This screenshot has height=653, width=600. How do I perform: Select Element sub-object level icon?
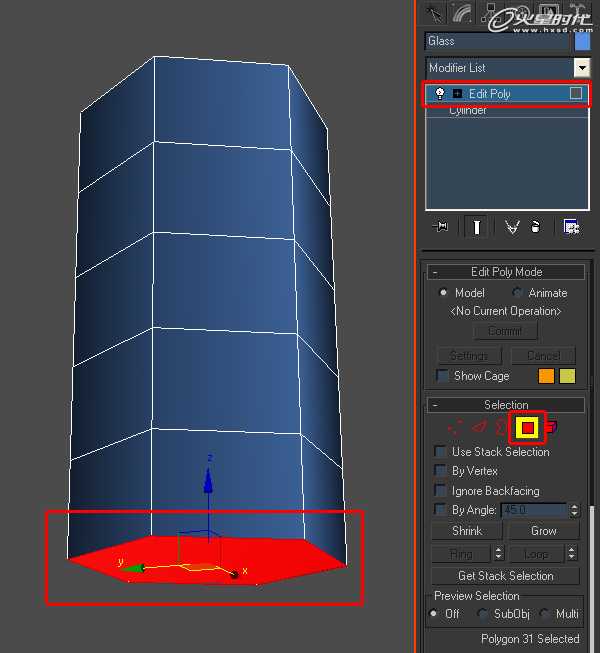pos(551,427)
